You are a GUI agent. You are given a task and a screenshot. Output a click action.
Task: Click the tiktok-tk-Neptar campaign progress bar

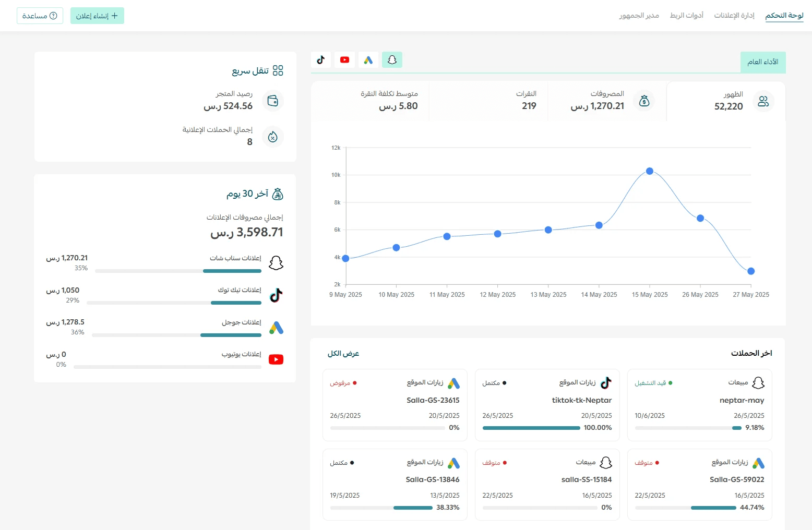(x=531, y=428)
